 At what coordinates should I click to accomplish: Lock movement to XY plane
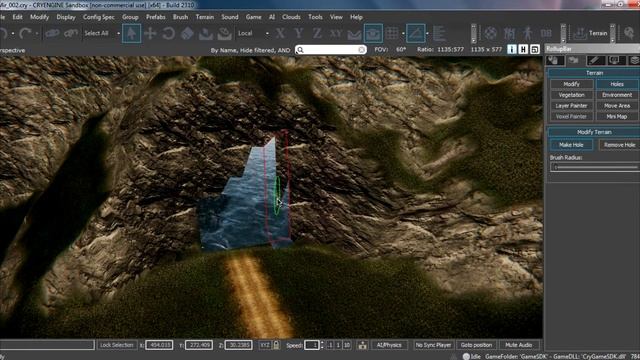336,33
